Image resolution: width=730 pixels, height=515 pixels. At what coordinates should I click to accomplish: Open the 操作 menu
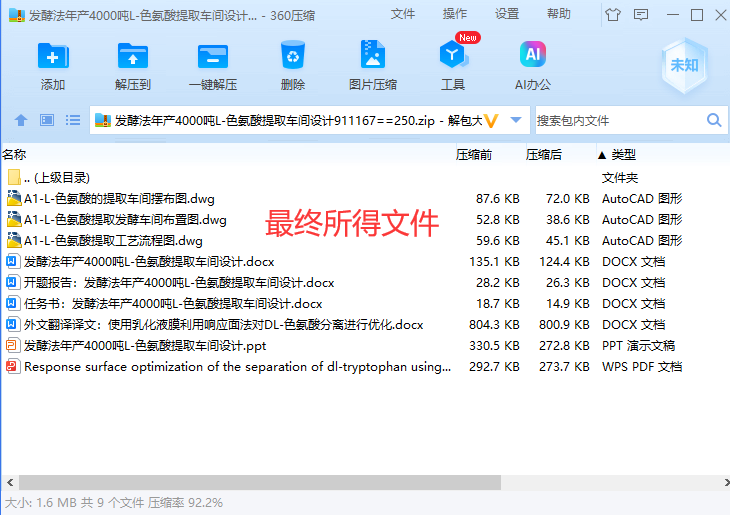click(455, 14)
